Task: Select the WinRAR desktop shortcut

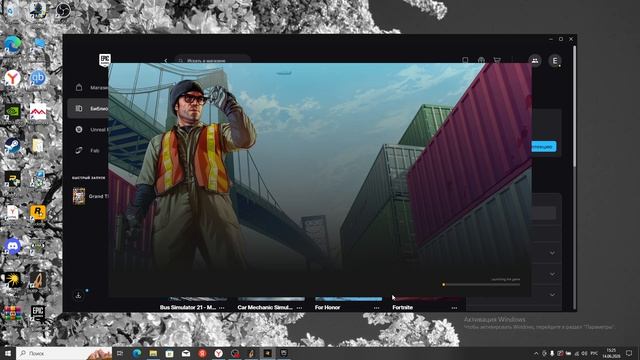Action: pos(13,313)
